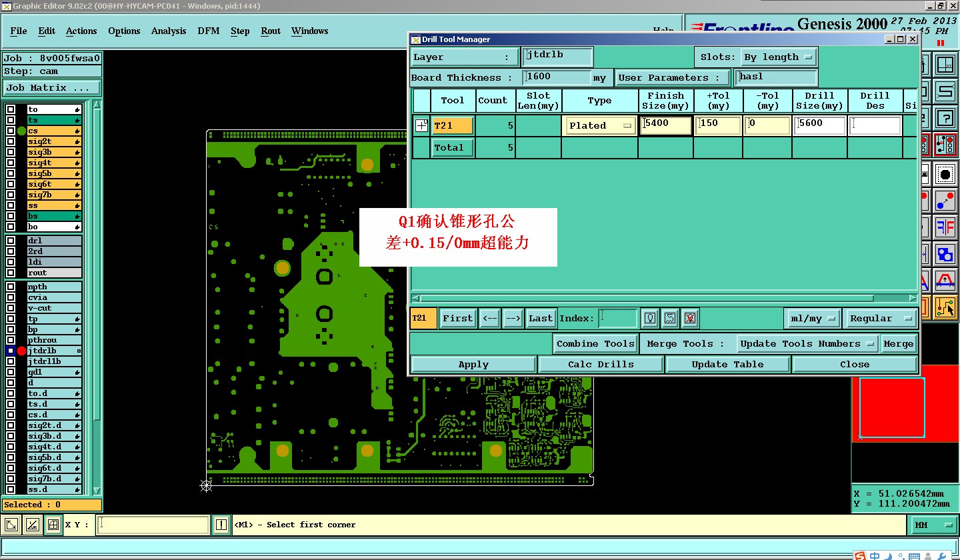This screenshot has width=960, height=560.
Task: Click the orange T21 tool button in table
Action: coord(453,125)
